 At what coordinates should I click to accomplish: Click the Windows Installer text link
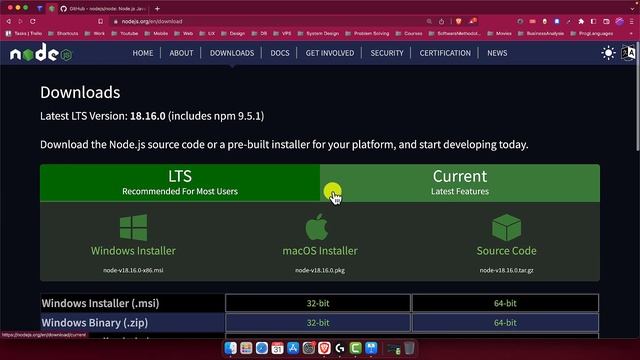(x=133, y=251)
